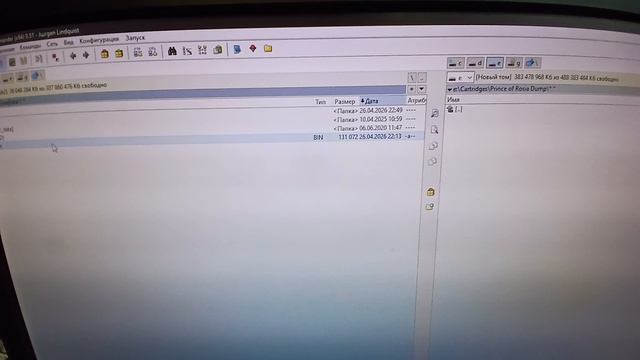Image resolution: width=640 pixels, height=360 pixels.
Task: Select left panel drive g button
Action: click(x=22, y=77)
